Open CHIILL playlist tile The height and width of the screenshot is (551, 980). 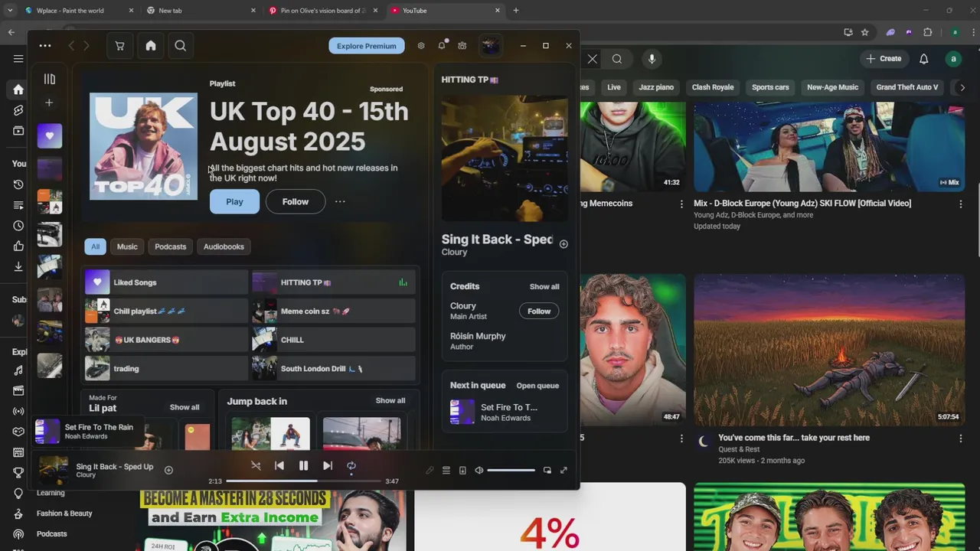(334, 340)
